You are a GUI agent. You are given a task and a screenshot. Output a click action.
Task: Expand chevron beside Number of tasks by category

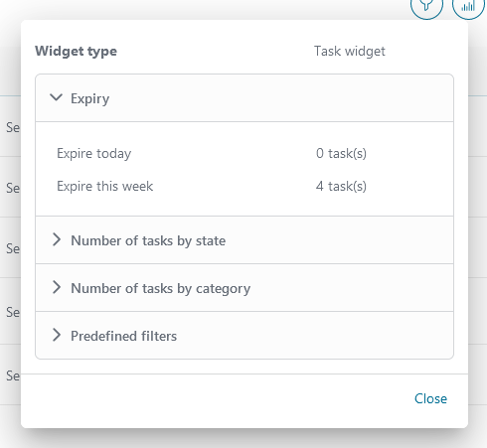(57, 287)
